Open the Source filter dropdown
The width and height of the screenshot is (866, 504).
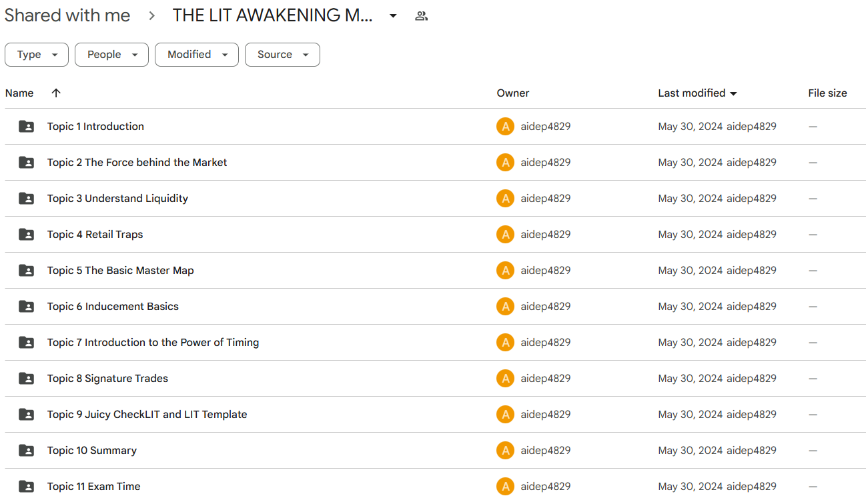[x=282, y=55]
